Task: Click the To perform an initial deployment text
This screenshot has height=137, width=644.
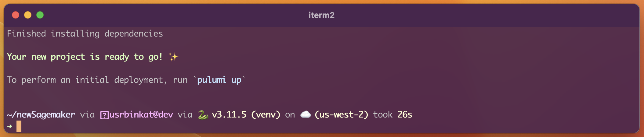Action: click(x=87, y=80)
